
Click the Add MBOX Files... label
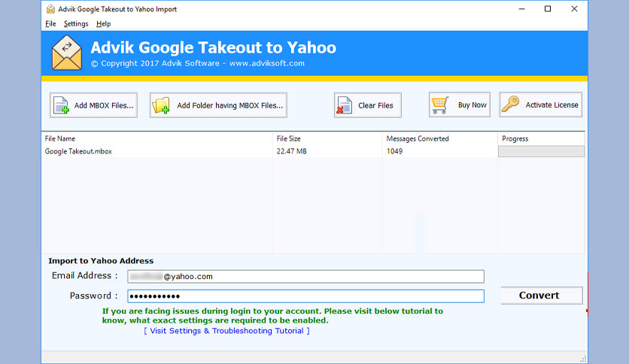[x=104, y=105]
